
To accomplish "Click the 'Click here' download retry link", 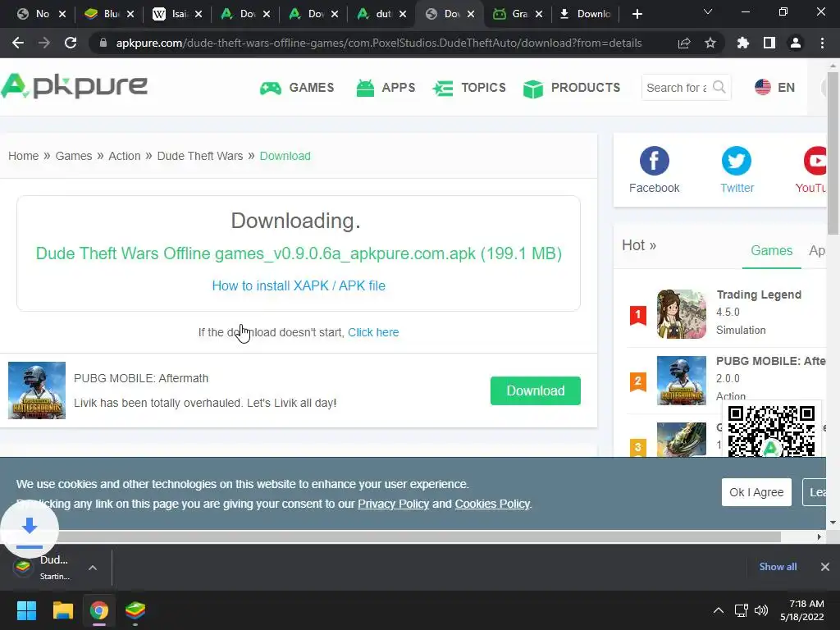I will coord(373,332).
